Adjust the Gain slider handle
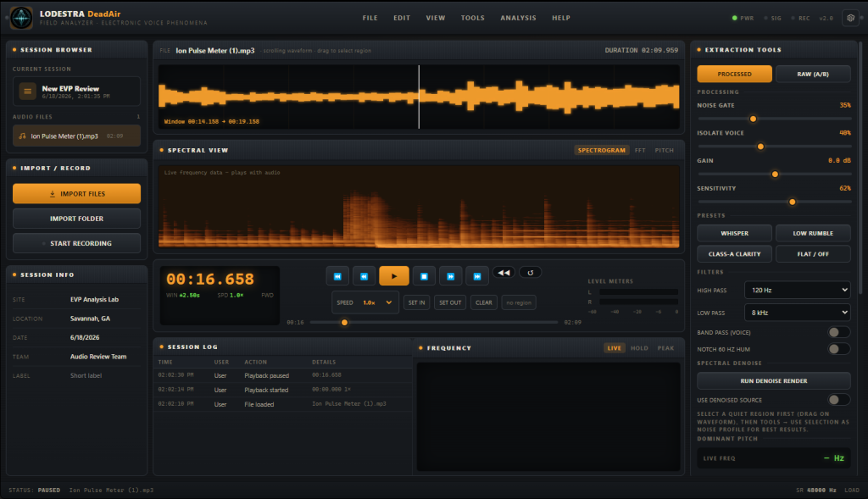Image resolution: width=868 pixels, height=499 pixels. [x=775, y=175]
